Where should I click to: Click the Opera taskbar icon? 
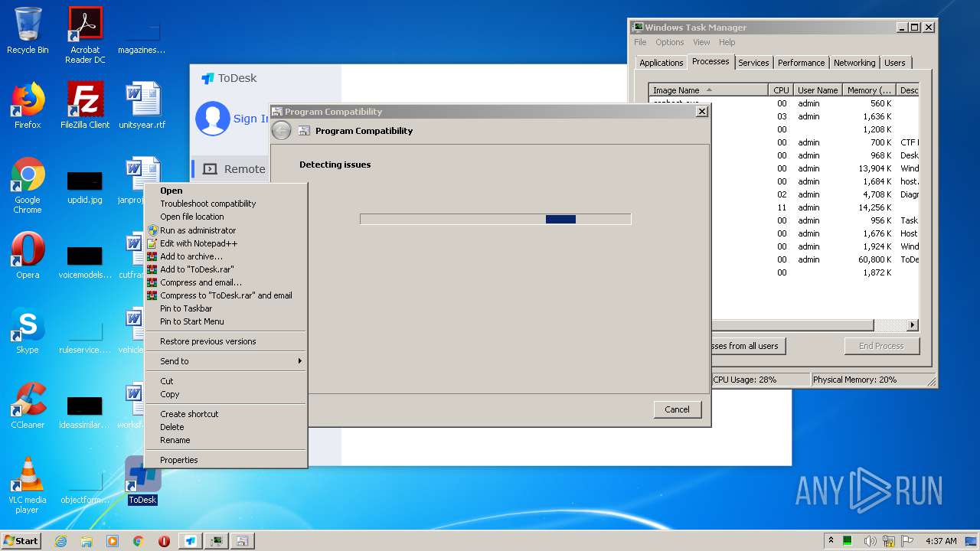pyautogui.click(x=165, y=541)
